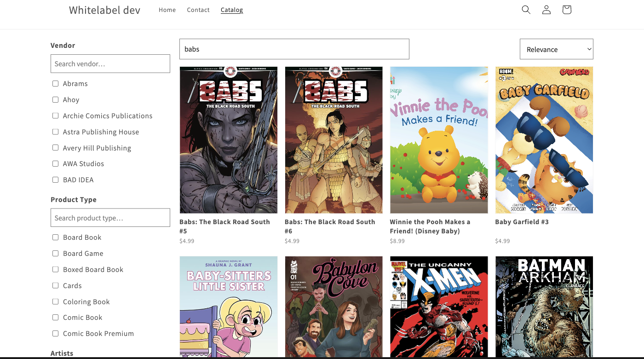Image resolution: width=644 pixels, height=359 pixels.
Task: Check Avery Hill Publishing vendor
Action: tap(55, 148)
